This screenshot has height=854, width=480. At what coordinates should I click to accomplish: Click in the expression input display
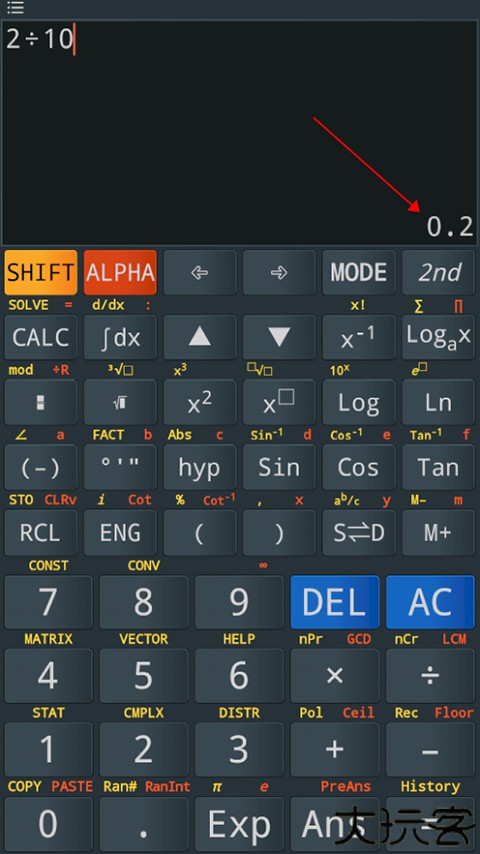pos(240,132)
